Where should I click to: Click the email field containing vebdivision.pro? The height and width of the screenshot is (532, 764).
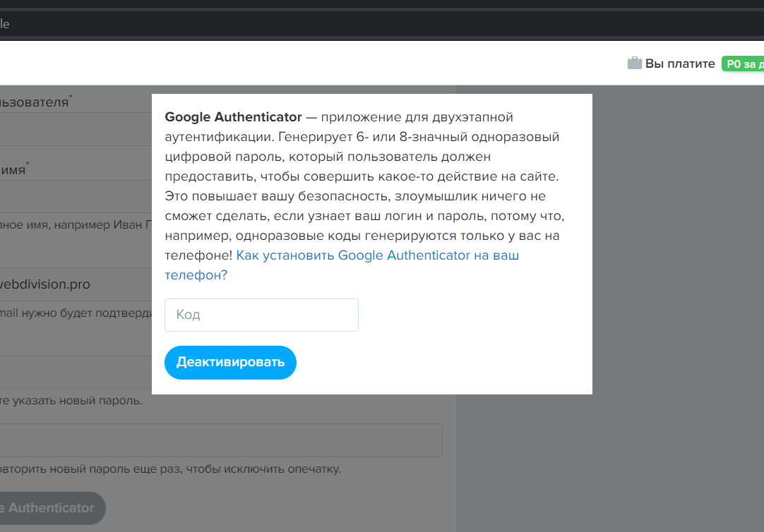[71, 284]
